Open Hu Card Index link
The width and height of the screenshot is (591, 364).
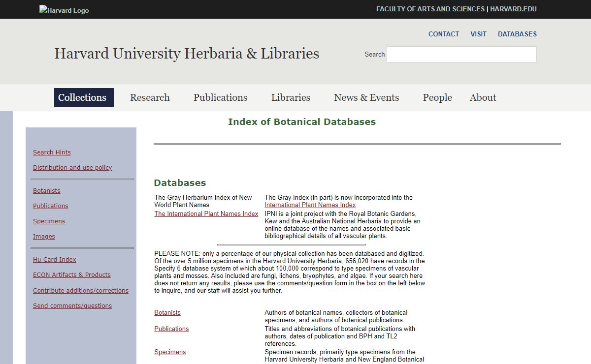tap(55, 259)
